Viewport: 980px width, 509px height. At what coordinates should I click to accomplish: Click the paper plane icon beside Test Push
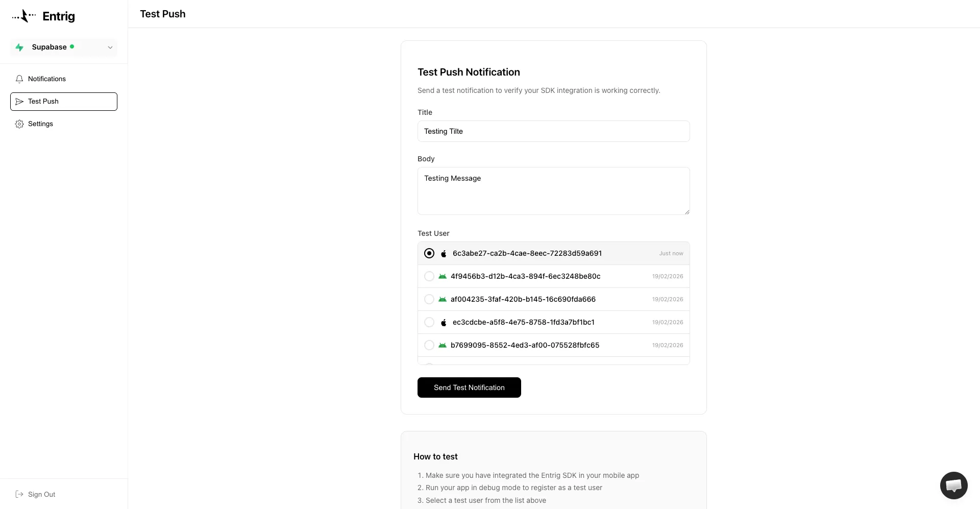click(x=19, y=101)
